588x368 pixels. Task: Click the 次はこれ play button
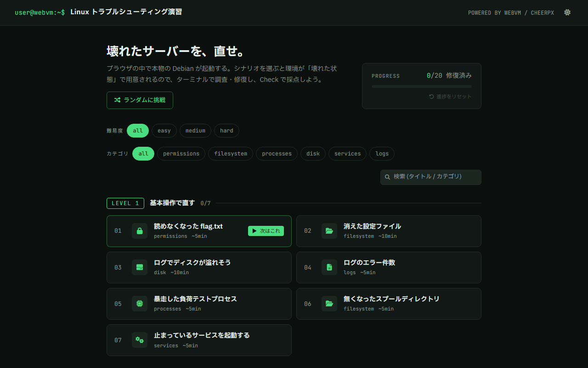tap(266, 231)
